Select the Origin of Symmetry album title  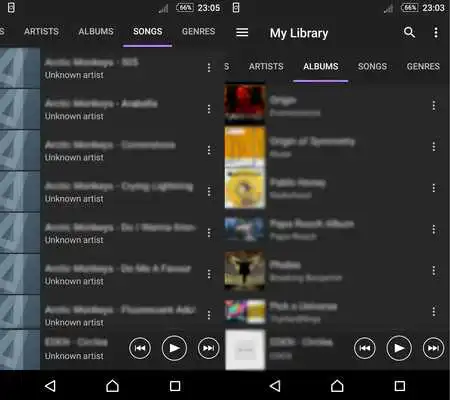tap(312, 142)
